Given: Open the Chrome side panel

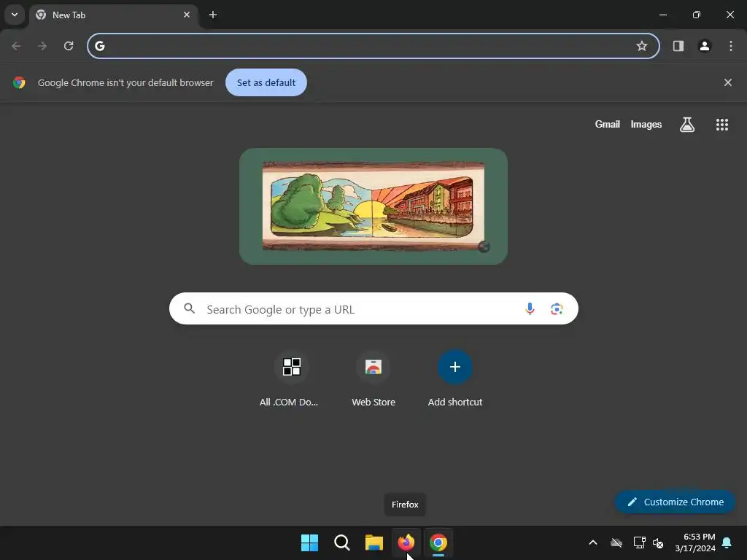Looking at the screenshot, I should [678, 46].
